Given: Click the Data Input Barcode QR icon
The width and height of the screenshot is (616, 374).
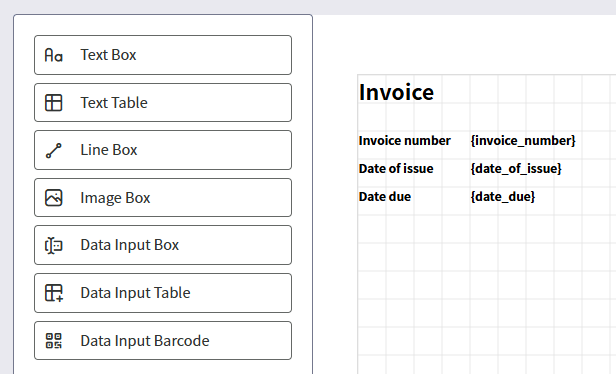Looking at the screenshot, I should coord(53,341).
